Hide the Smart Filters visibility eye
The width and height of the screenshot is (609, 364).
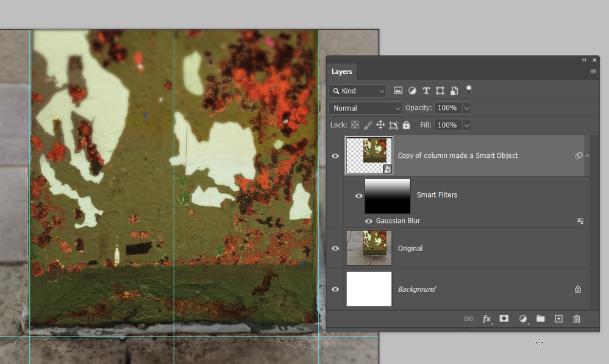359,195
